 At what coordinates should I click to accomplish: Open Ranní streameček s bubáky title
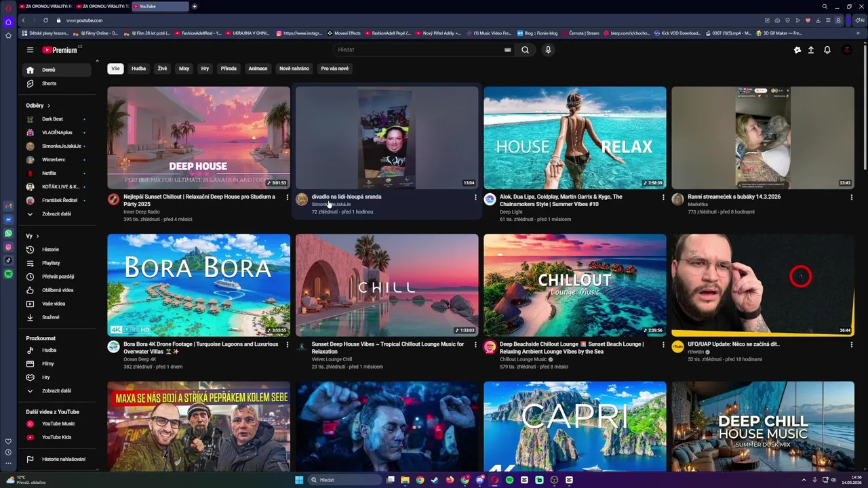click(734, 197)
